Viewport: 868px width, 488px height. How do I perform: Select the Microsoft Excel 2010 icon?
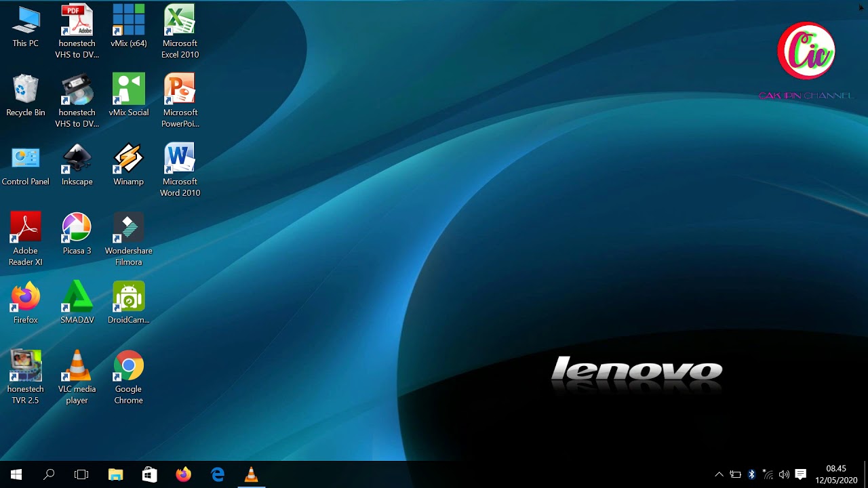coord(180,31)
